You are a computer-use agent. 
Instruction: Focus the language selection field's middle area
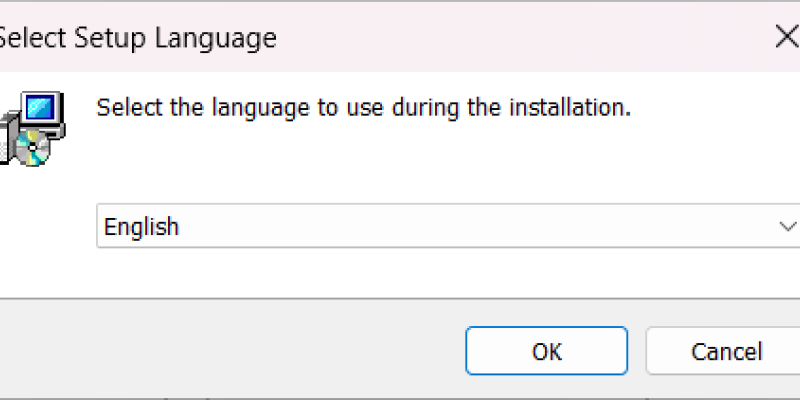click(450, 227)
